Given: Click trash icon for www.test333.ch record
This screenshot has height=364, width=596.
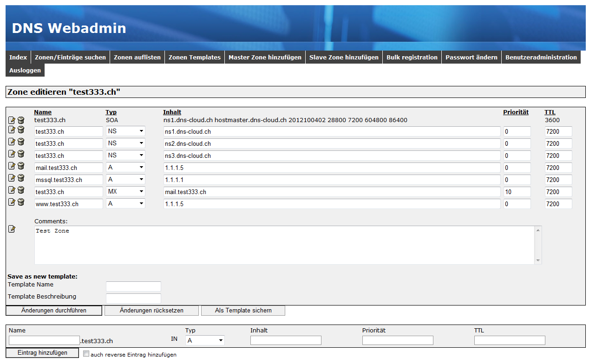Looking at the screenshot, I should point(21,202).
